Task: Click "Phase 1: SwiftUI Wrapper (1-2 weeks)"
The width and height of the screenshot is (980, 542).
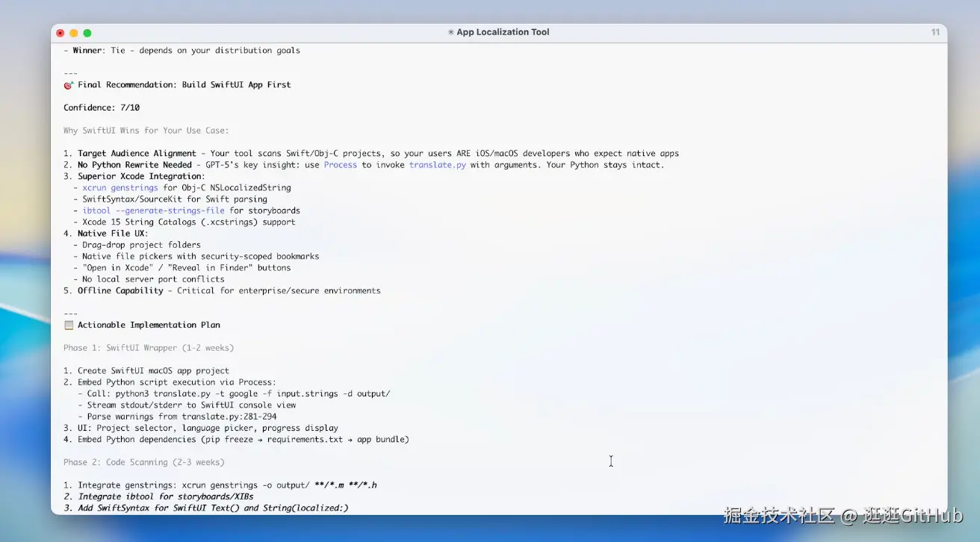Action: (149, 348)
